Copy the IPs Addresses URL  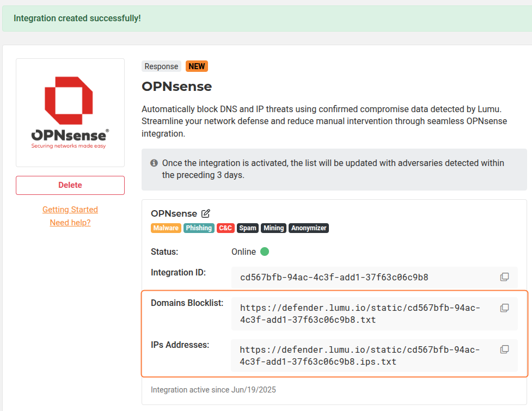pyautogui.click(x=504, y=349)
